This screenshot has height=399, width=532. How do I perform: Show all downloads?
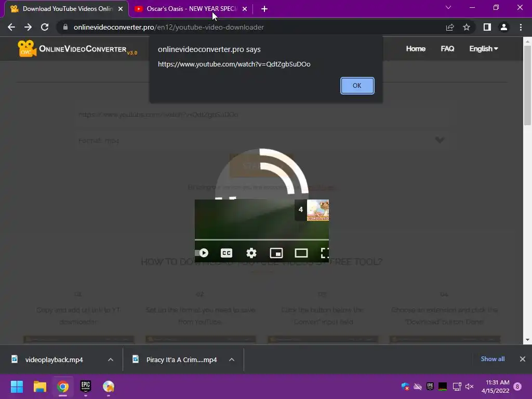coord(493,359)
